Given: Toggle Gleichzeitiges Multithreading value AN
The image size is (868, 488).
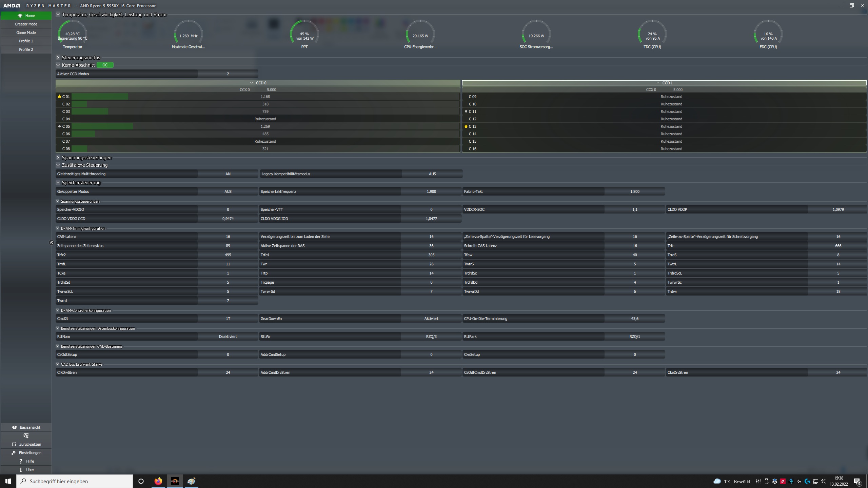Looking at the screenshot, I should coord(228,174).
